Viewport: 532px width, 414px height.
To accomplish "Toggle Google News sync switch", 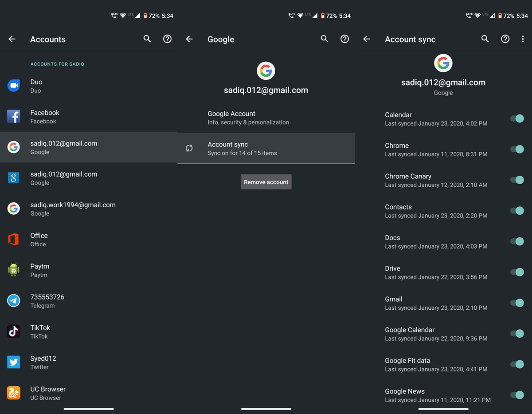I will 517,395.
